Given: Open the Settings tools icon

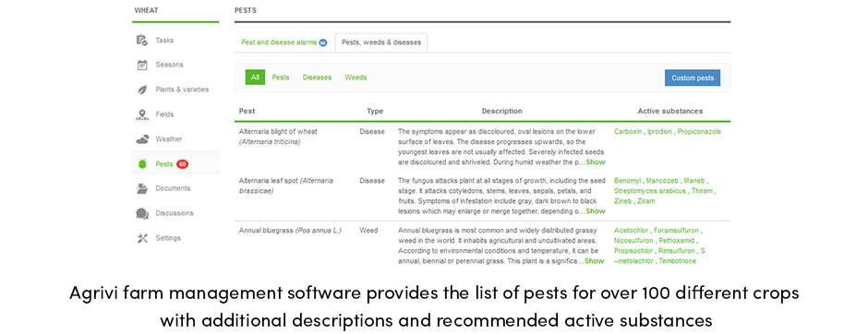Looking at the screenshot, I should (142, 238).
